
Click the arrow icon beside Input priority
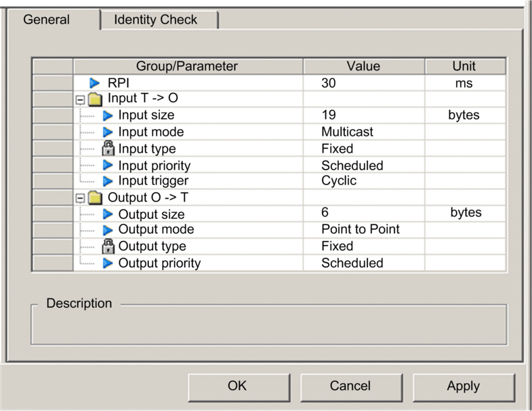tap(108, 165)
